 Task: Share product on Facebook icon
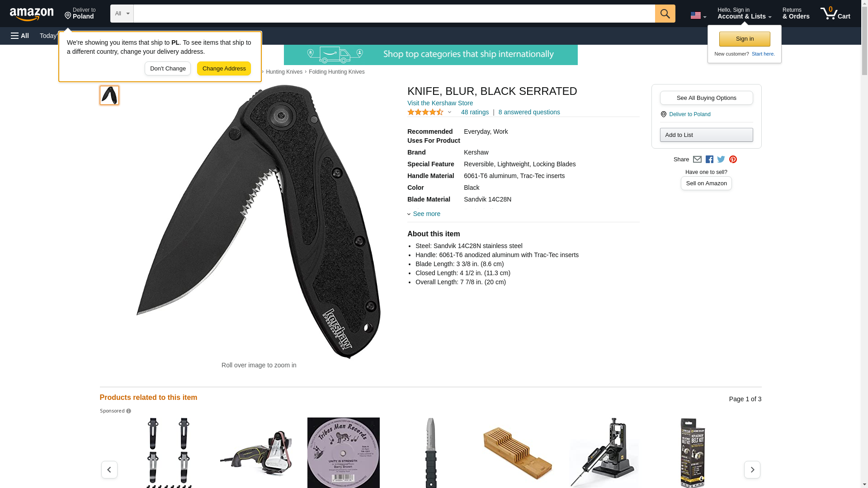coord(709,160)
